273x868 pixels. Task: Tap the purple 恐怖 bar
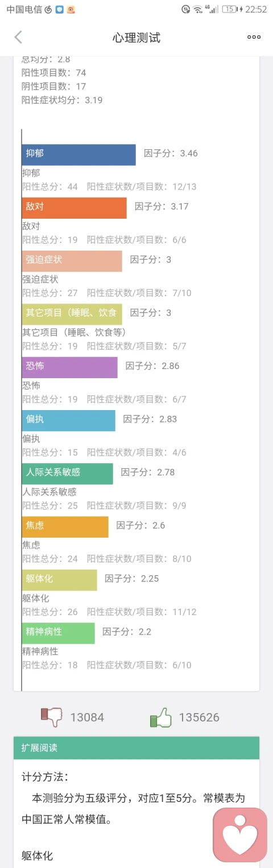pos(70,367)
